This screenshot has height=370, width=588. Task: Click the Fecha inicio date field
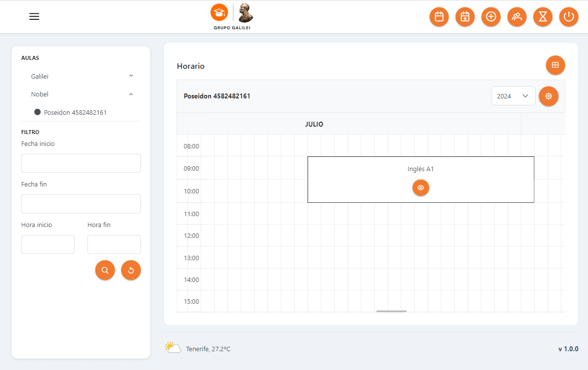click(x=81, y=163)
